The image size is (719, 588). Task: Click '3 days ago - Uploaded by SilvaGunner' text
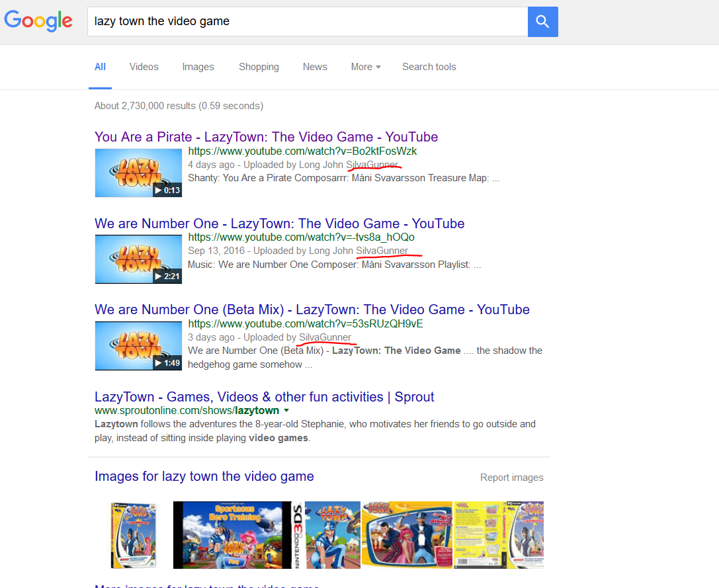[270, 337]
